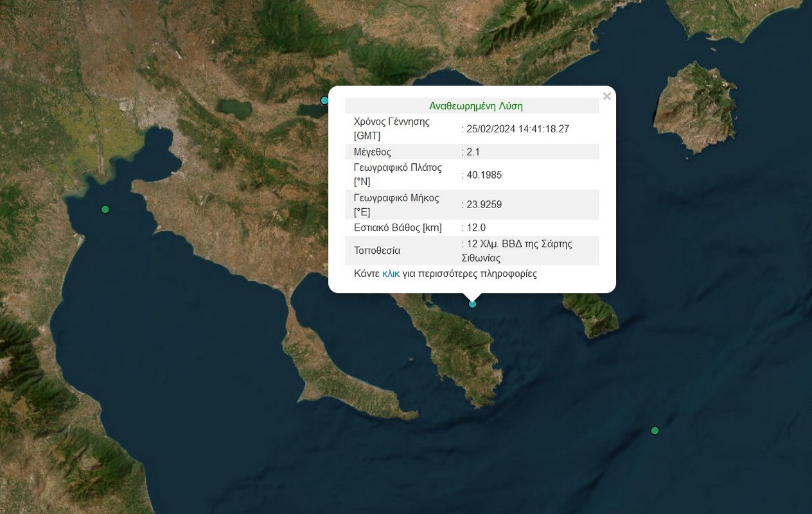The height and width of the screenshot is (514, 812).
Task: Click the large round island in the northeast
Action: [696, 106]
